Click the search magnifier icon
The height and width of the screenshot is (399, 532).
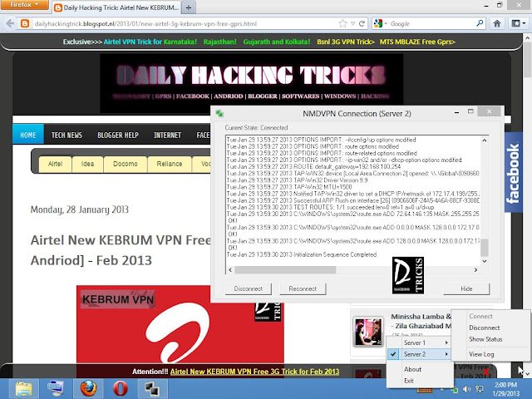tap(480, 23)
